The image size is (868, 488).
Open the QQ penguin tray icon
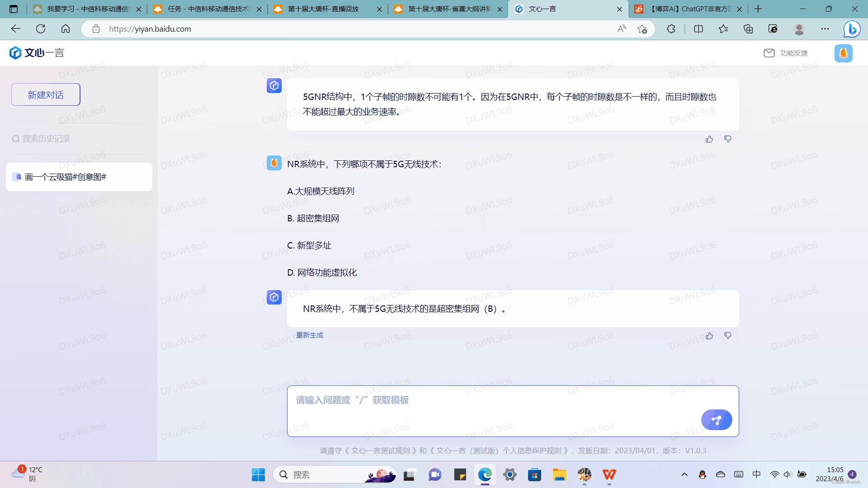702,474
